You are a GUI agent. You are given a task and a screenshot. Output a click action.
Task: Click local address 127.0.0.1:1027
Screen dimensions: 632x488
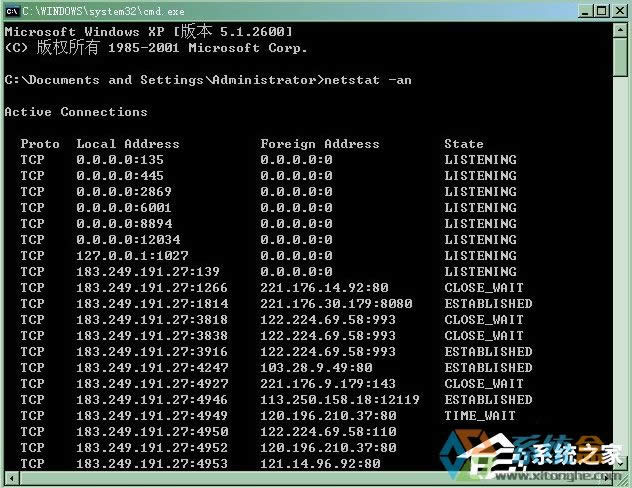[x=132, y=255]
